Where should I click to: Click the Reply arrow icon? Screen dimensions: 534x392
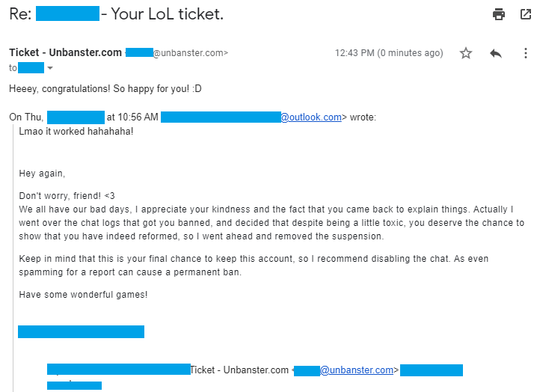tap(496, 53)
